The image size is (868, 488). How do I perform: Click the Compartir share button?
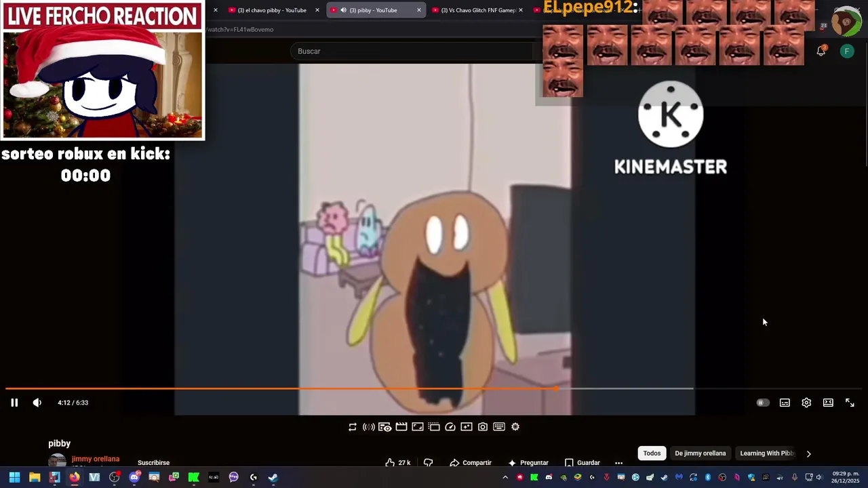[471, 462]
